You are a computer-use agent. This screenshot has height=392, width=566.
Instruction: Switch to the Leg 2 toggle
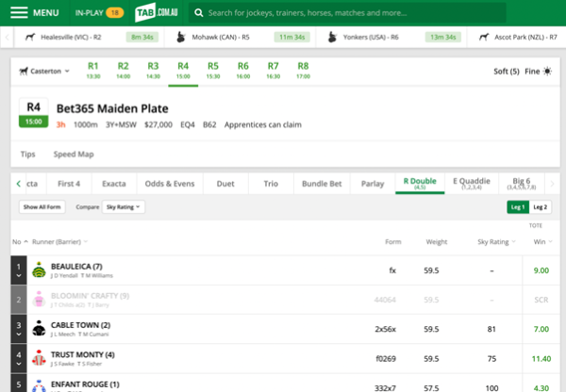(x=540, y=206)
